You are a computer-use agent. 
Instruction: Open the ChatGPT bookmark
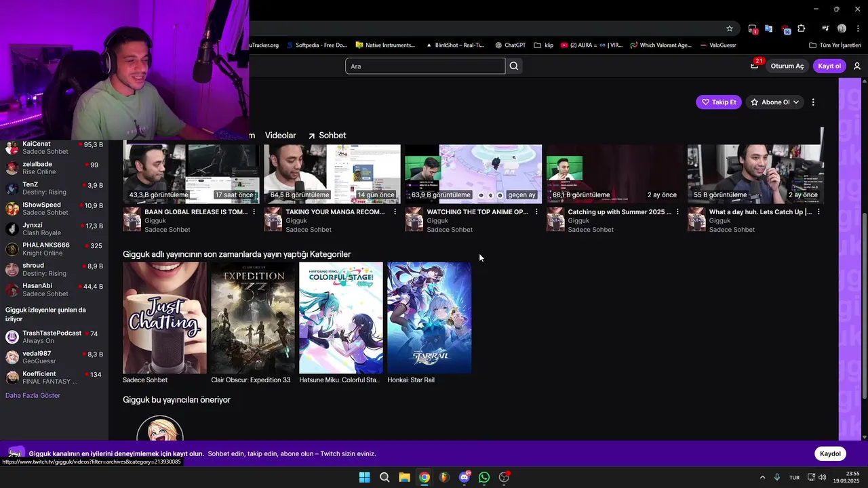click(x=510, y=45)
